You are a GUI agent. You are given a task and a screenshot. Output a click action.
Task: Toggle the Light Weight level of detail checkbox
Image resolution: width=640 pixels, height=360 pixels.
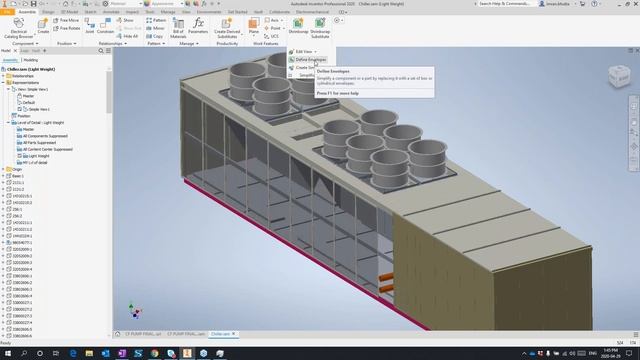[19, 156]
